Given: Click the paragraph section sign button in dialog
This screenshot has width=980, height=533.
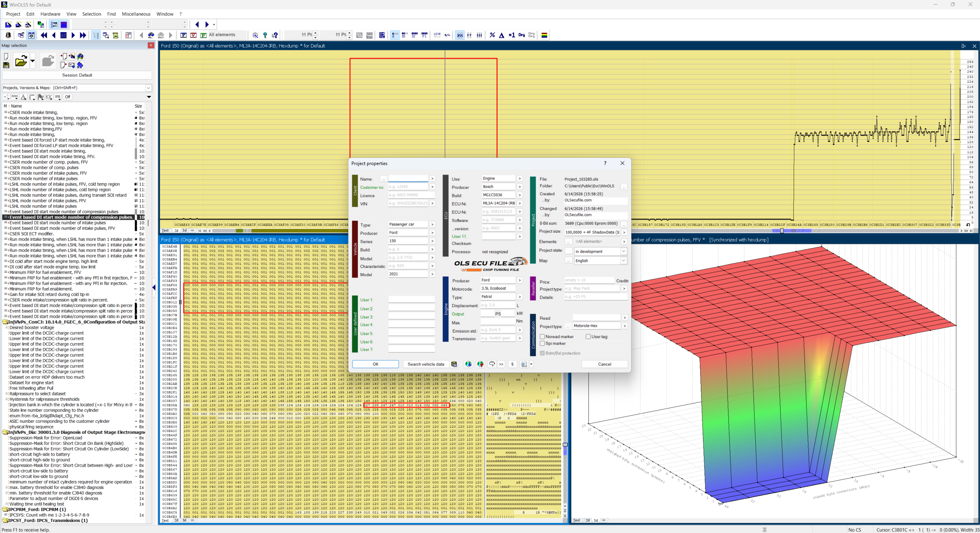Looking at the screenshot, I should coord(512,364).
